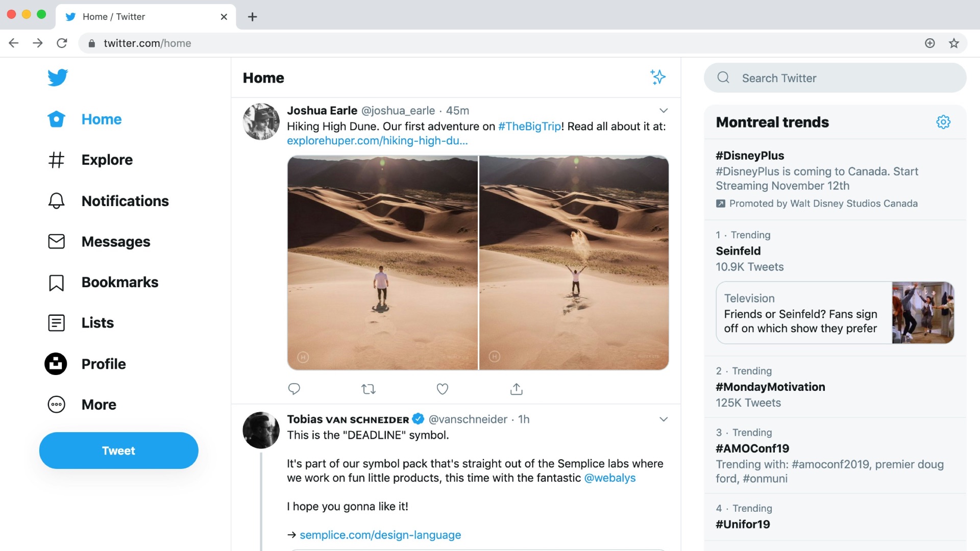
Task: Expand options chevron on Joshua Earle's tweet
Action: pyautogui.click(x=664, y=111)
